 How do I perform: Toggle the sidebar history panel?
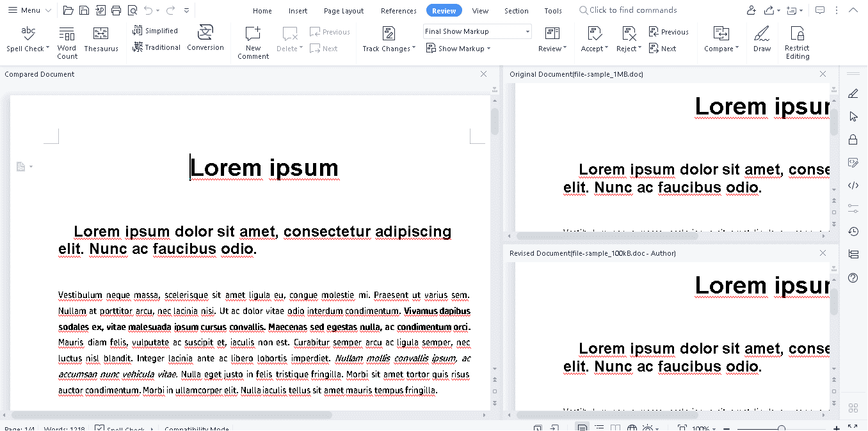click(x=853, y=231)
